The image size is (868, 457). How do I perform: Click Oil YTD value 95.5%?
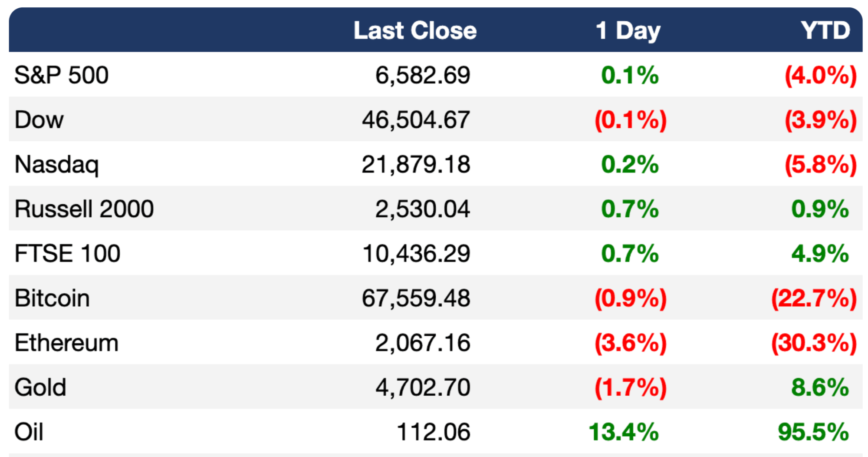pos(813,432)
